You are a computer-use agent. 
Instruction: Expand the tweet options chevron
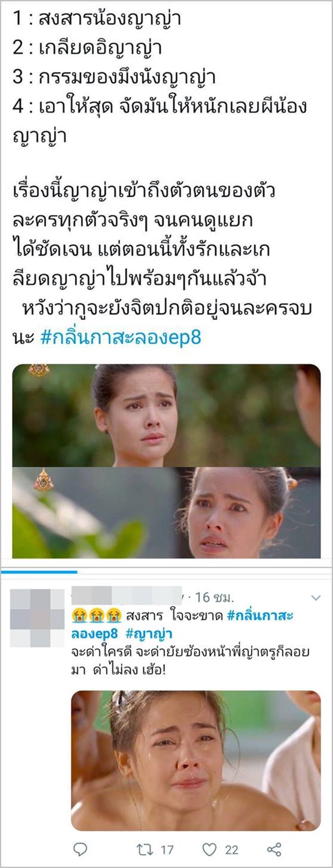coord(315,597)
